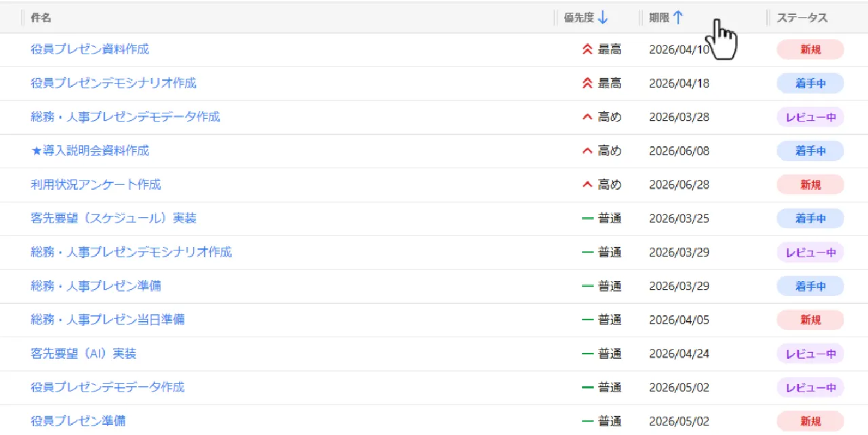Click the 2026/06/28 due date cell
The width and height of the screenshot is (868, 435).
coord(679,185)
